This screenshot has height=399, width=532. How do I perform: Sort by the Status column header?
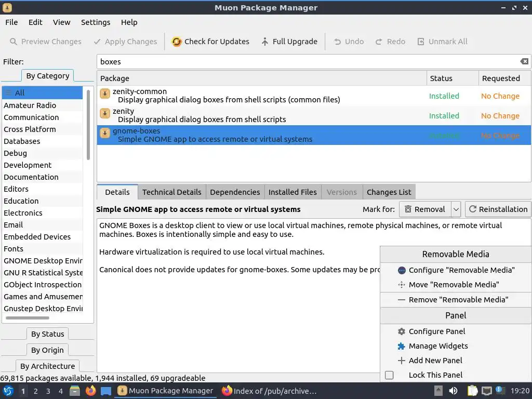[x=453, y=78]
